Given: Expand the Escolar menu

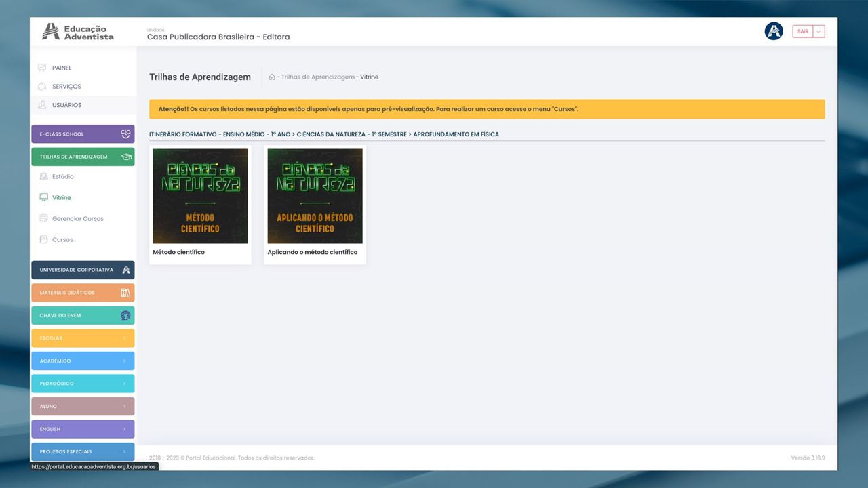Looking at the screenshot, I should pos(83,338).
